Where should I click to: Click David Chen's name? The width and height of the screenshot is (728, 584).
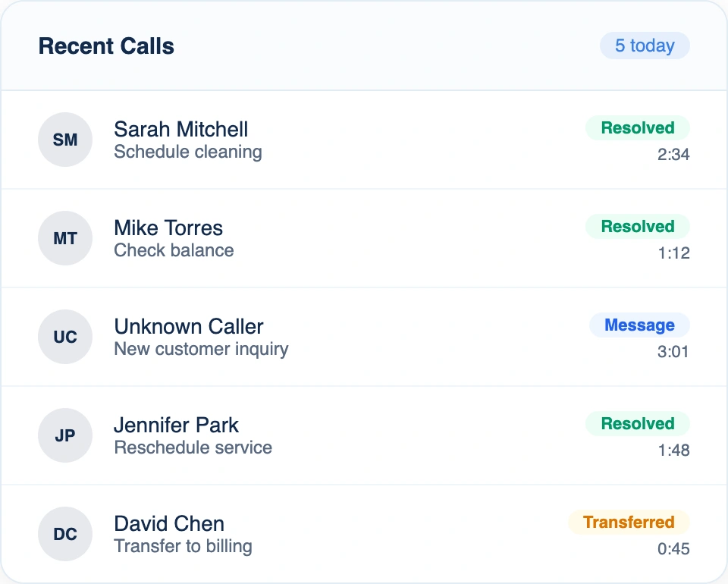pyautogui.click(x=169, y=524)
